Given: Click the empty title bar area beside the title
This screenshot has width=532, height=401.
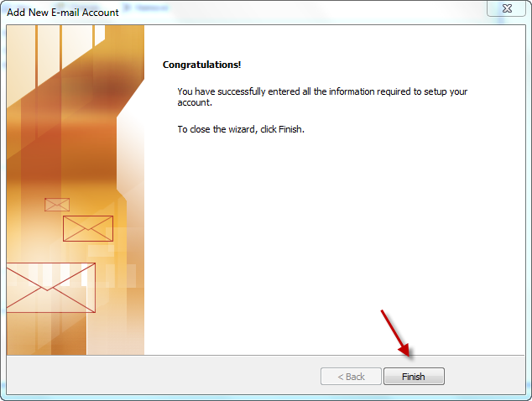Looking at the screenshot, I should coord(302,13).
